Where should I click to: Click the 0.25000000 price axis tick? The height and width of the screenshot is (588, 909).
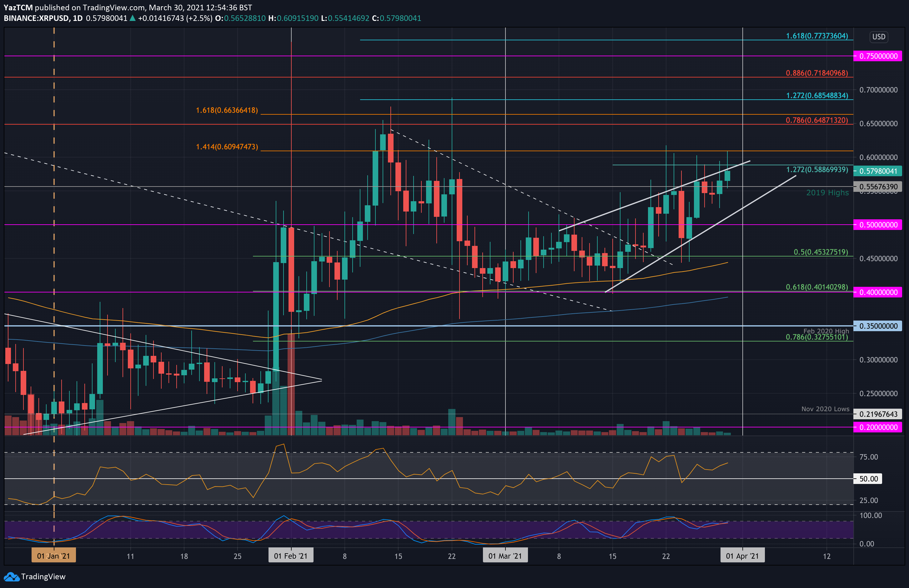pos(878,394)
